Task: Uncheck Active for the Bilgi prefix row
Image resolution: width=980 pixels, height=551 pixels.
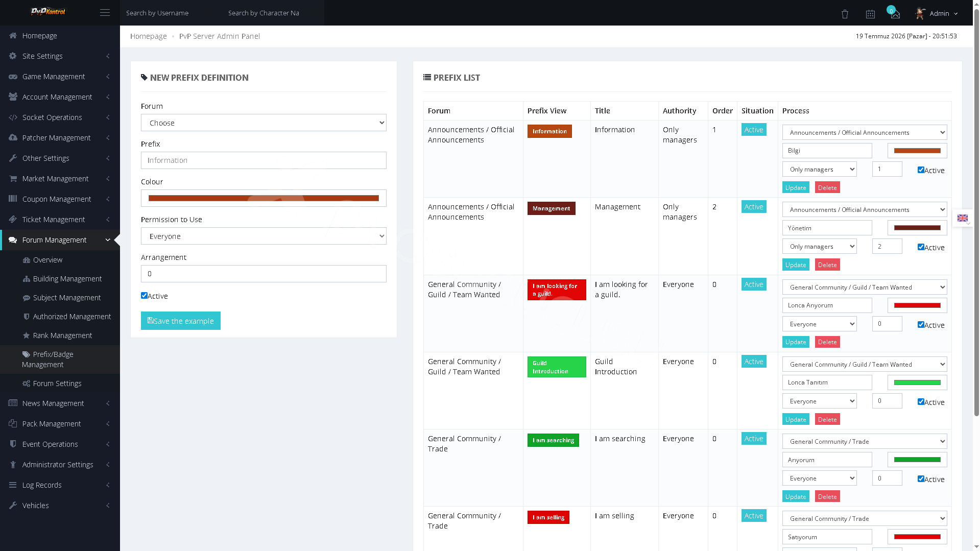Action: coord(921,170)
